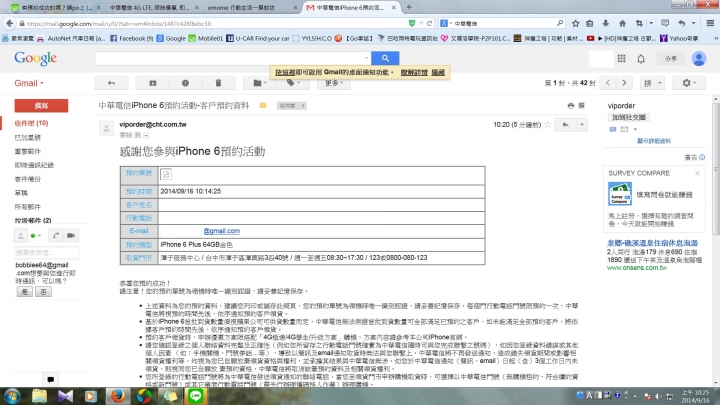Go to the newer message arrow

click(608, 83)
